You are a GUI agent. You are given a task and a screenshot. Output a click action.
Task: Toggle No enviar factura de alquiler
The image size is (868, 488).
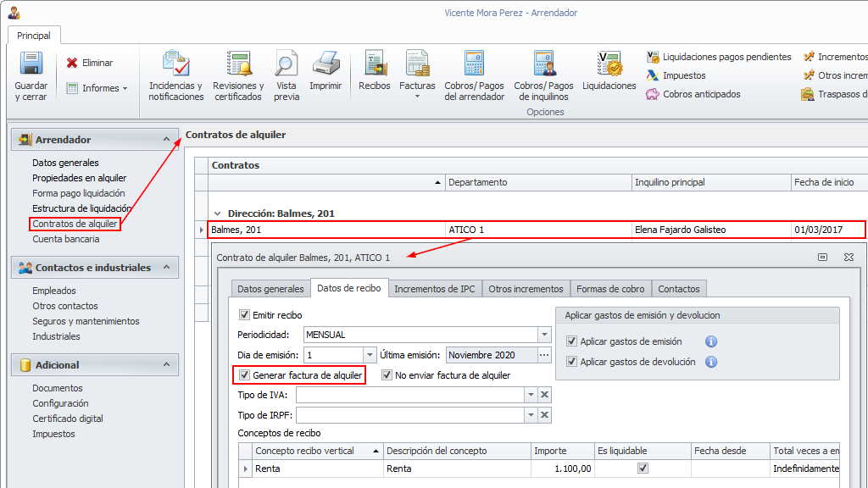pos(387,375)
